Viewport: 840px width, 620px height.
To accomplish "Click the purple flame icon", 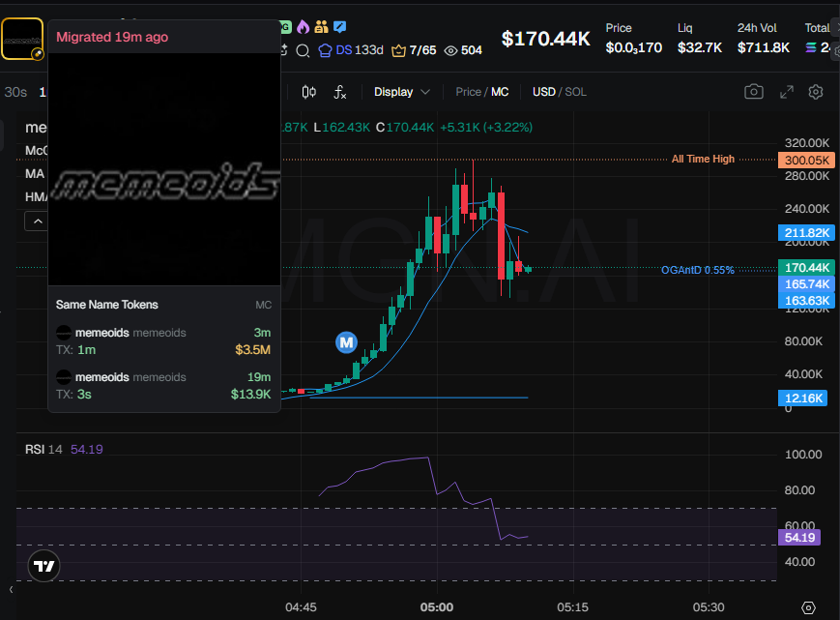I will pyautogui.click(x=304, y=26).
